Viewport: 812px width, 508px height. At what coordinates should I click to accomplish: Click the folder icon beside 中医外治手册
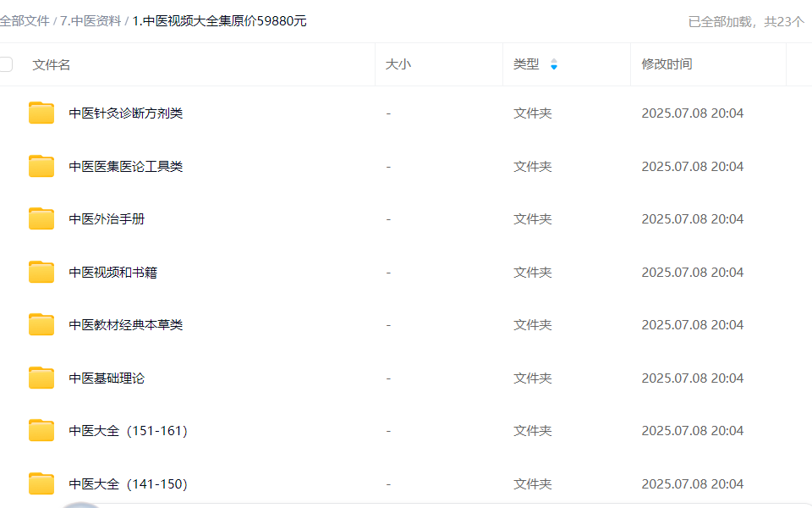[x=41, y=219]
